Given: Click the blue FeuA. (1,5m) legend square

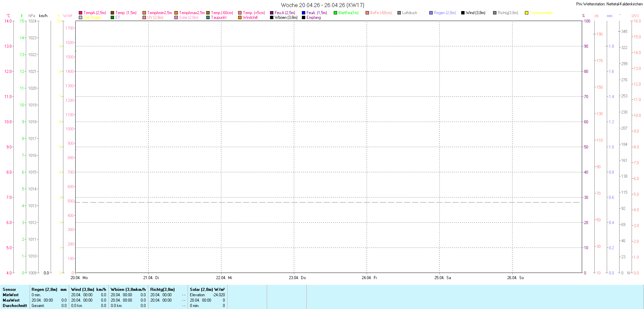Looking at the screenshot, I should (x=304, y=13).
